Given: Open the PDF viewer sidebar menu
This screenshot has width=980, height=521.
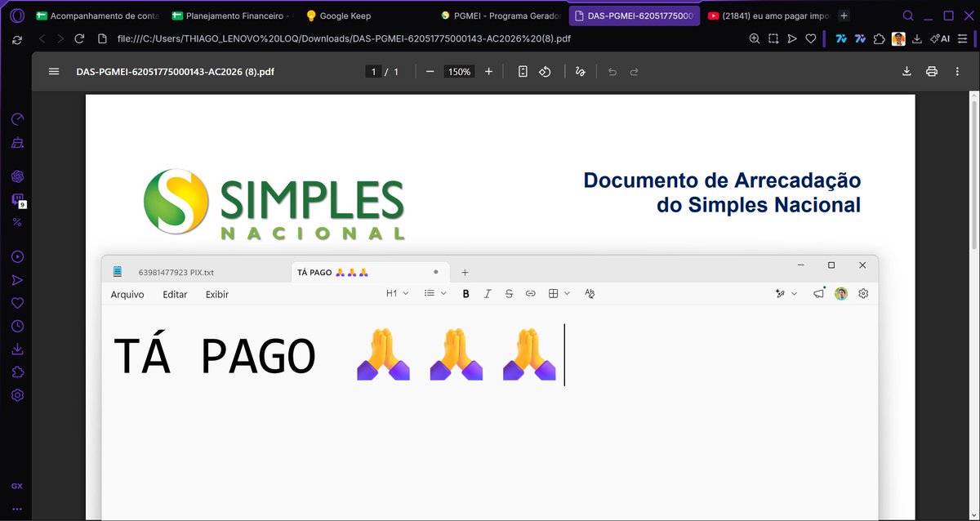Looking at the screenshot, I should (54, 72).
